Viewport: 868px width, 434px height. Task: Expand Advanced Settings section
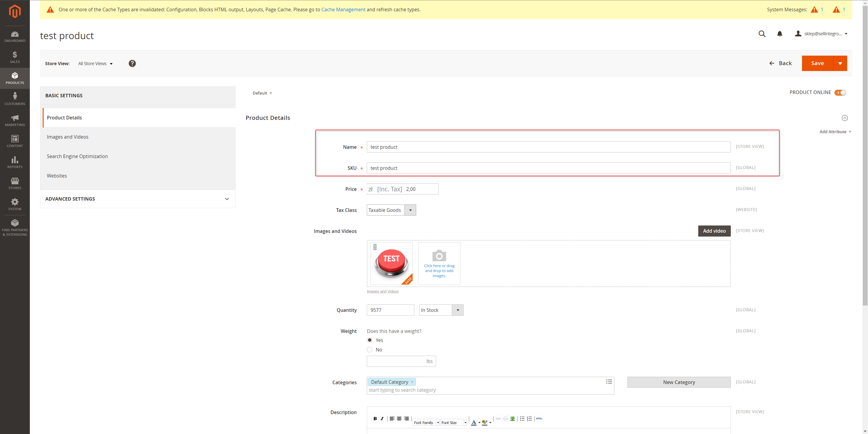click(x=137, y=199)
